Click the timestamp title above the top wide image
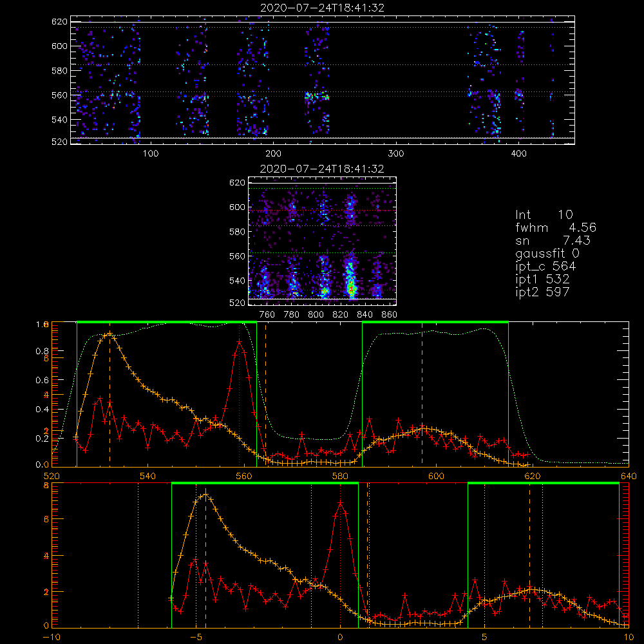This screenshot has height=644, width=644. 322,8
